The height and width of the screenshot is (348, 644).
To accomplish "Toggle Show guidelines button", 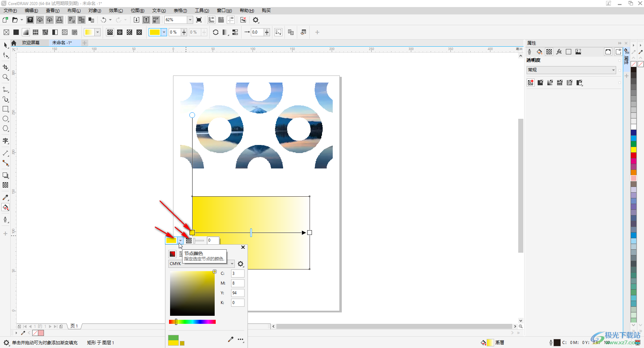I will [231, 20].
